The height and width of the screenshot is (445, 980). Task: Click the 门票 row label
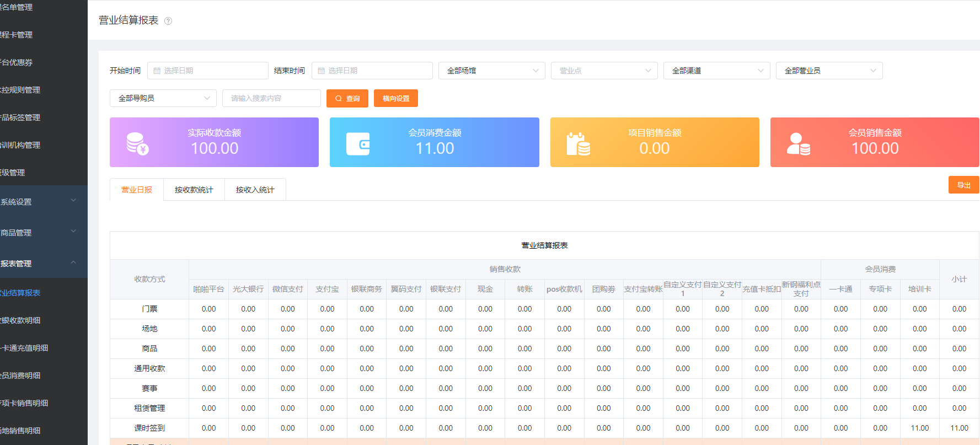149,309
